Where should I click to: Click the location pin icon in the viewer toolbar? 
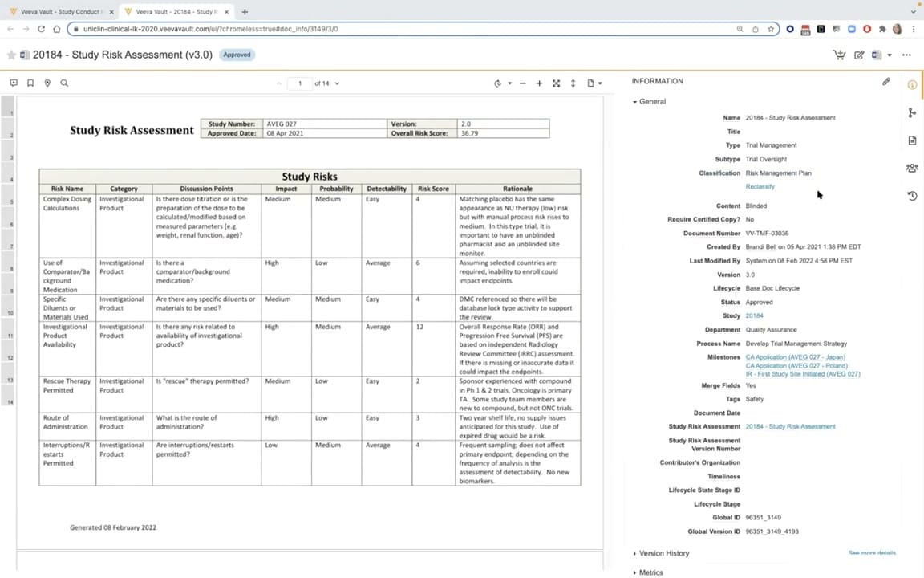coord(47,83)
